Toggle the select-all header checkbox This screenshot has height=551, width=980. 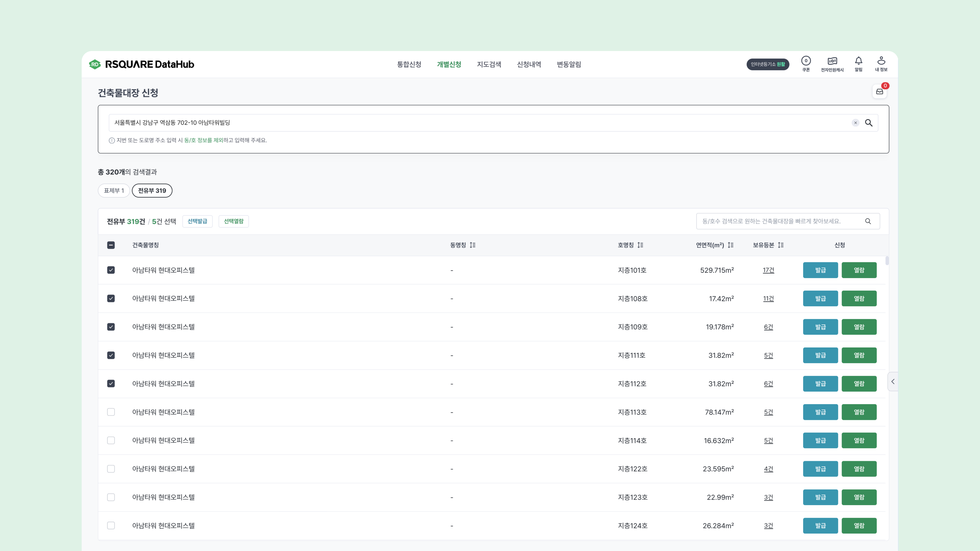111,245
